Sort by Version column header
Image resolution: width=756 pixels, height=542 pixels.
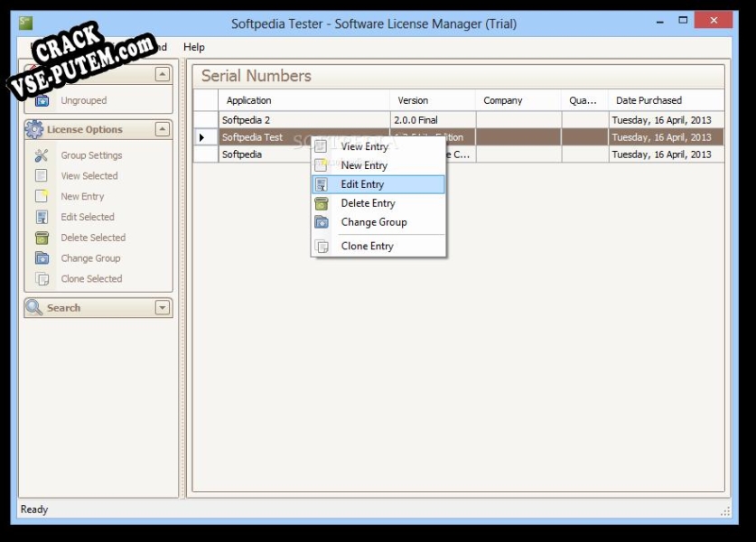pos(433,100)
